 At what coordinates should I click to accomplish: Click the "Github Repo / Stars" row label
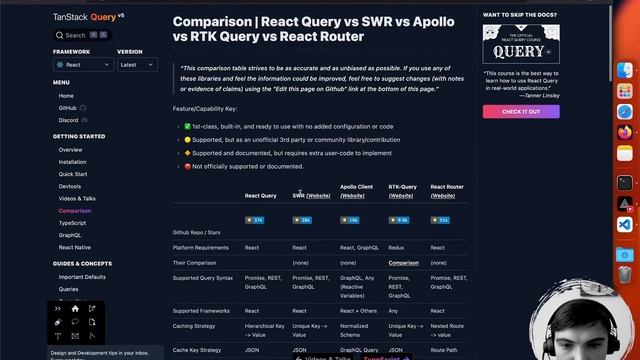[196, 233]
